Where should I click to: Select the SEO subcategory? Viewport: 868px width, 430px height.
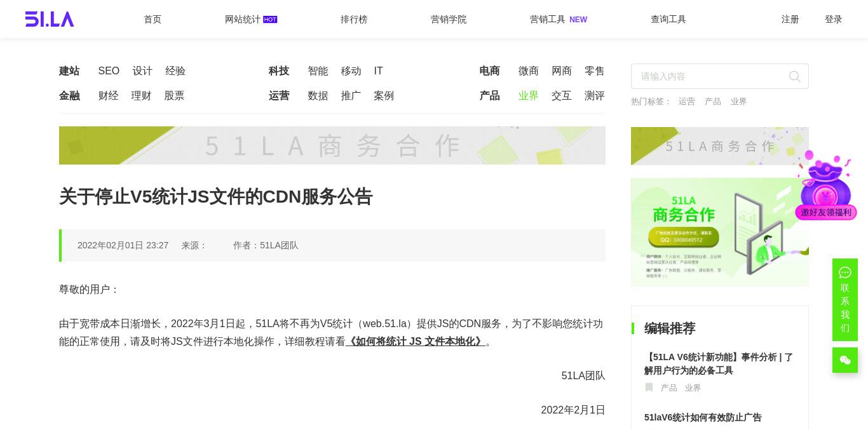coord(109,71)
